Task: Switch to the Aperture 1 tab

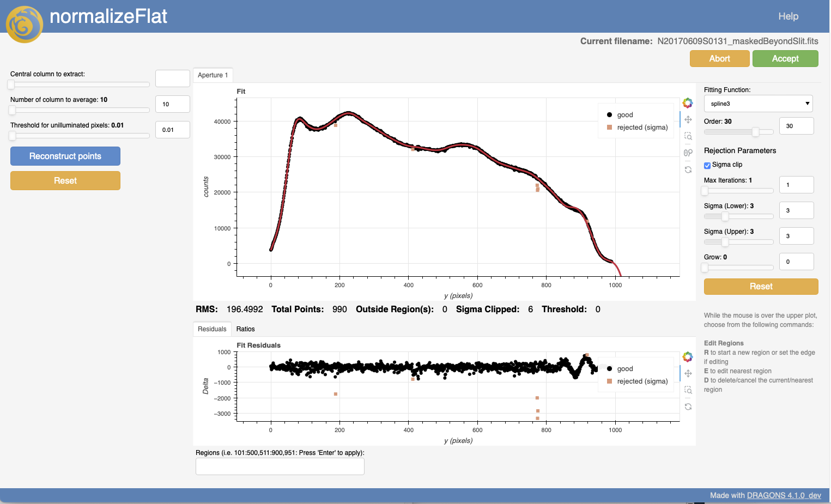Action: [x=213, y=75]
